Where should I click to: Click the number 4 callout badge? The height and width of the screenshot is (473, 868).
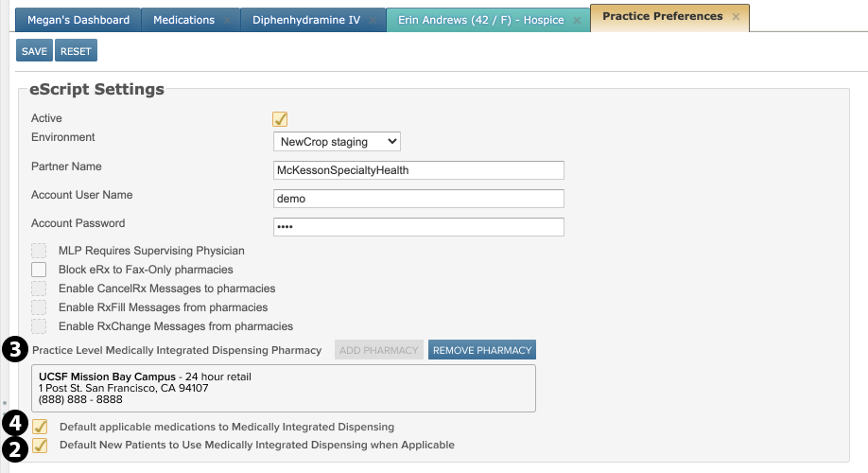[x=14, y=423]
